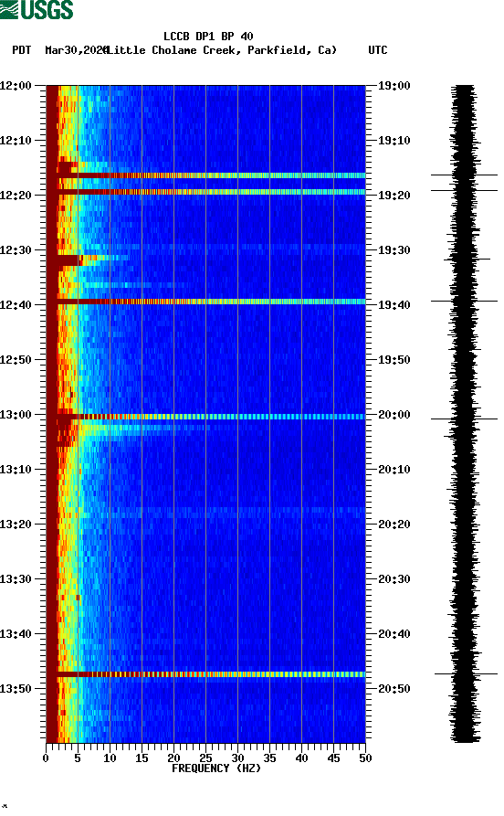Click the seismogram spike near 20:47 UTC
This screenshot has height=816, width=504.
click(x=466, y=674)
